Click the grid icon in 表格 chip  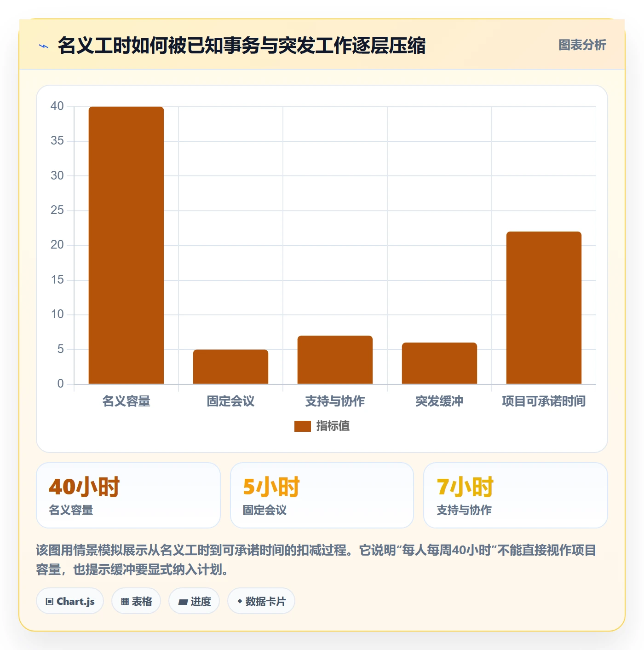pos(125,602)
